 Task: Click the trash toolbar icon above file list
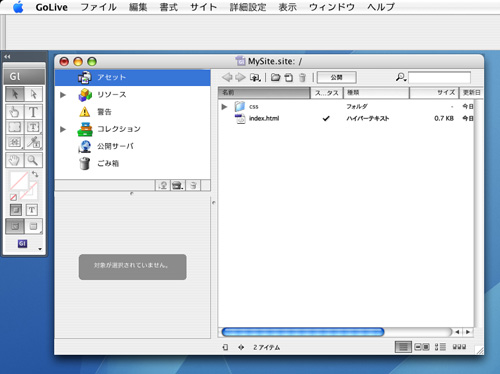pyautogui.click(x=302, y=78)
